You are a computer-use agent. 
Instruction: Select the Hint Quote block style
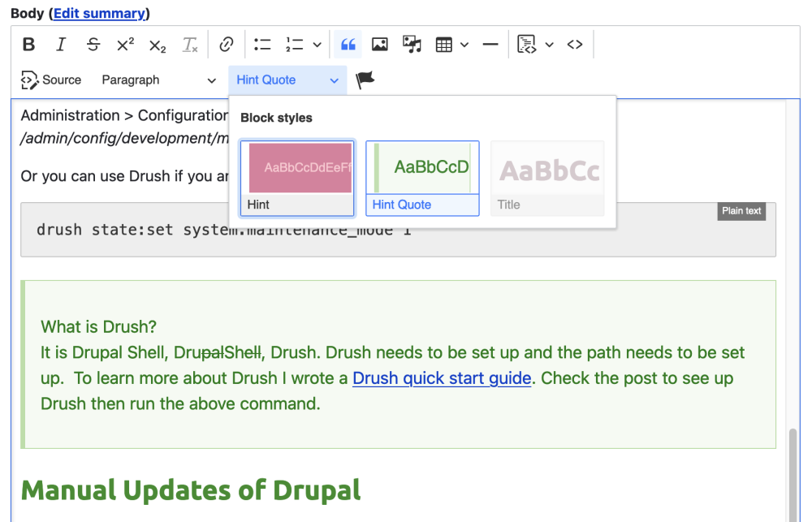(422, 178)
